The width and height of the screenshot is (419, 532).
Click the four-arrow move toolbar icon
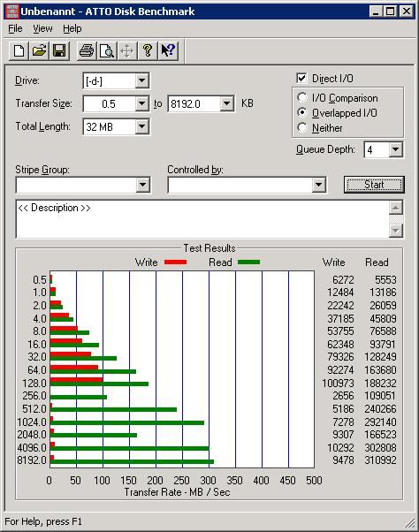(x=127, y=51)
